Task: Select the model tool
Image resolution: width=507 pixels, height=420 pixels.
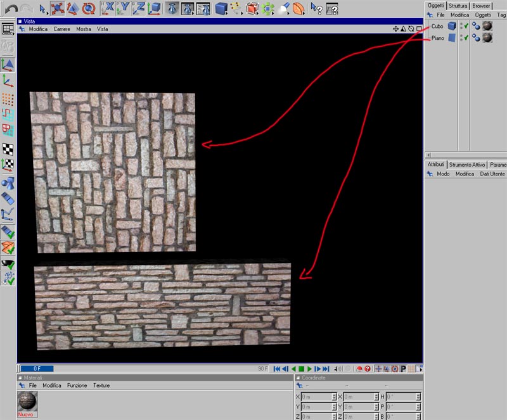Action: (8, 65)
